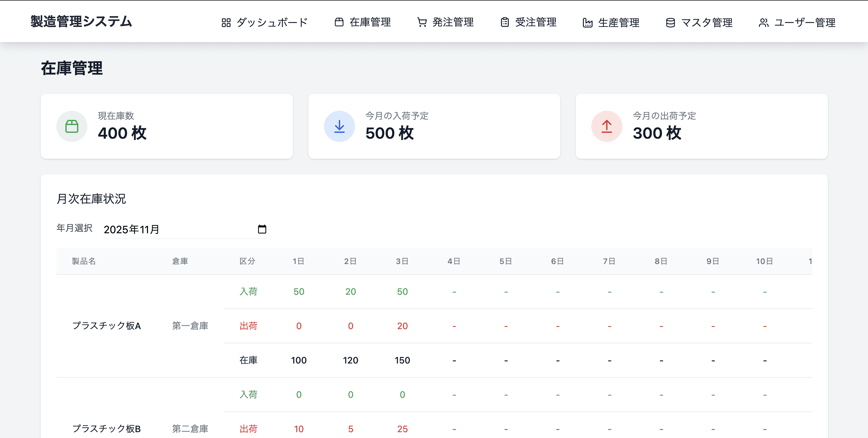Viewport: 868px width, 438px height.
Task: Click the 5日 column header
Action: (506, 261)
